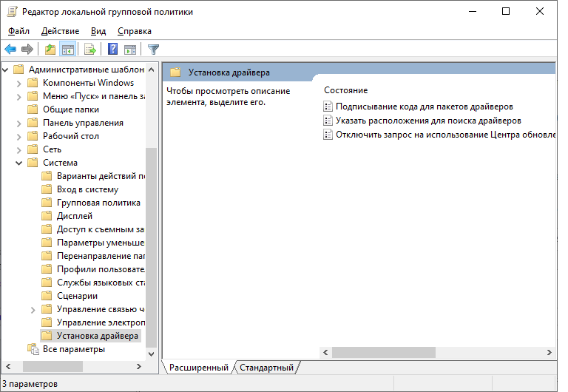
Task: Select the Все параметры item
Action: pos(74,349)
